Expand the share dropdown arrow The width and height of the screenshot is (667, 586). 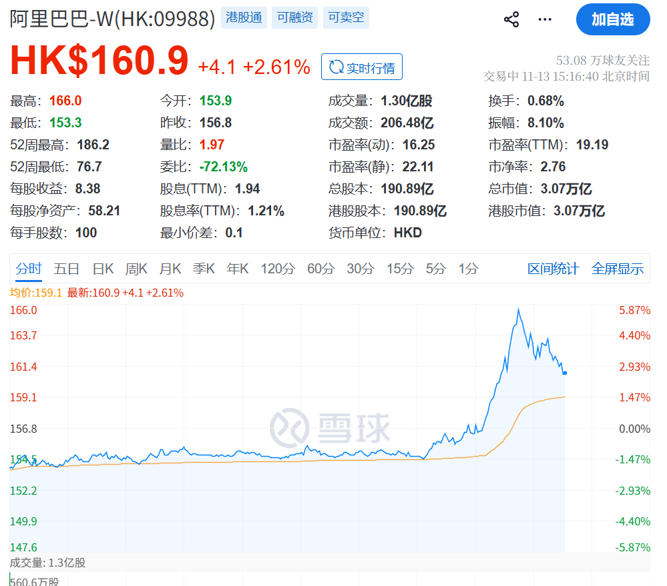click(x=547, y=20)
